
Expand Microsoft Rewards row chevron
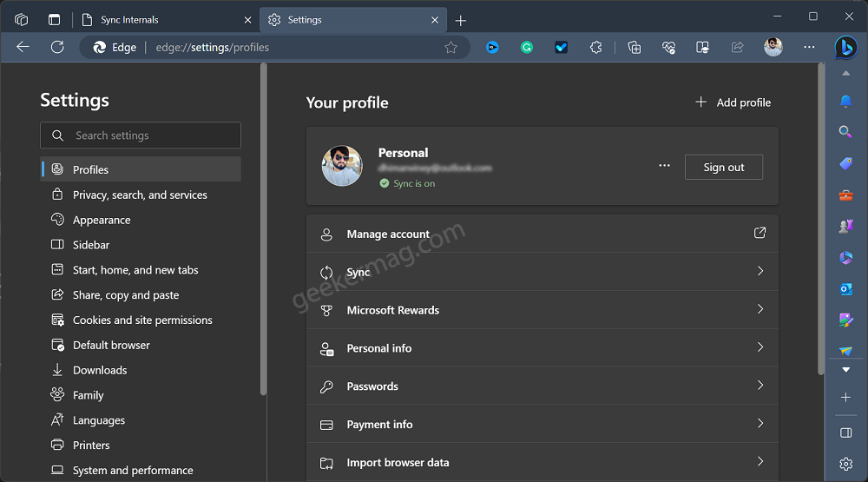pos(760,309)
